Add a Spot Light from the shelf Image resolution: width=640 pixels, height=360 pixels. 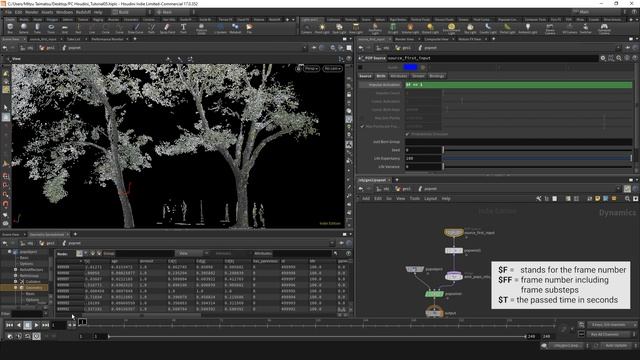pos(339,28)
